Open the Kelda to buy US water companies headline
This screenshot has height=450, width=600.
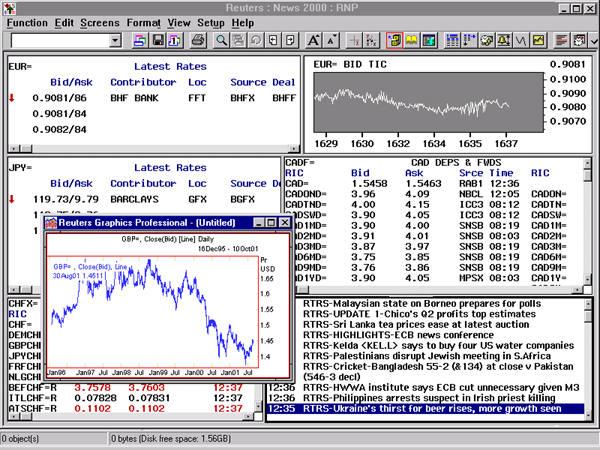click(439, 346)
